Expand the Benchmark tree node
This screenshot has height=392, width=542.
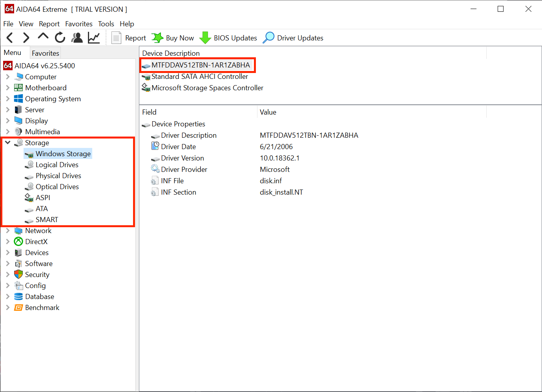[7, 308]
